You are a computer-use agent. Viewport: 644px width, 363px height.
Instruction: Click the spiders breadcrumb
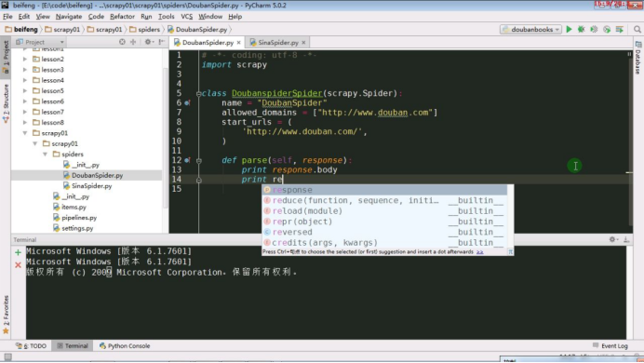144,29
